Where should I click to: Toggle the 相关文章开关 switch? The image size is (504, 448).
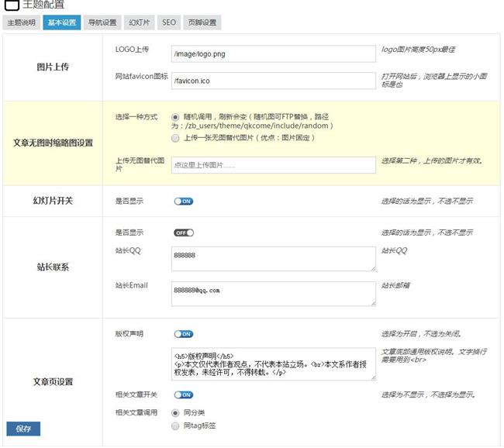pos(184,395)
